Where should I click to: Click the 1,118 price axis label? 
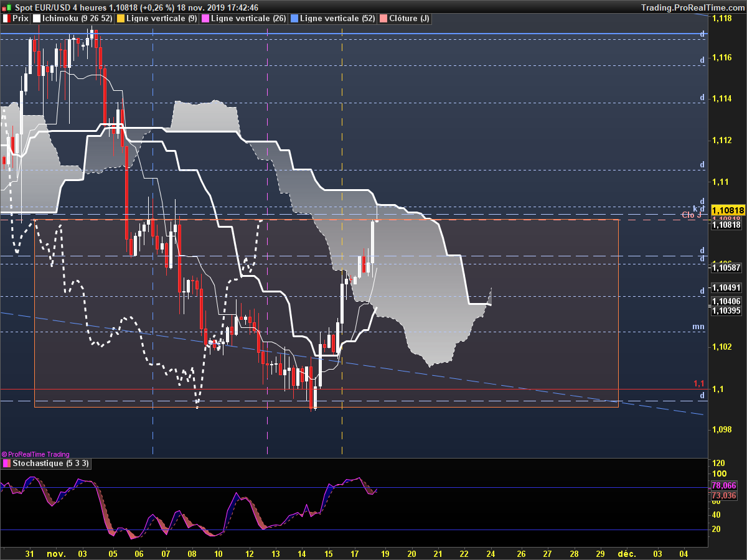click(x=722, y=18)
